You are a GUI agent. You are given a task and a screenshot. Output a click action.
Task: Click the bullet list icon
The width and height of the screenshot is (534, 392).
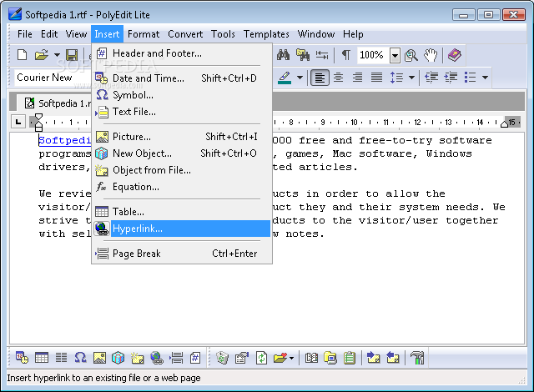(470, 78)
